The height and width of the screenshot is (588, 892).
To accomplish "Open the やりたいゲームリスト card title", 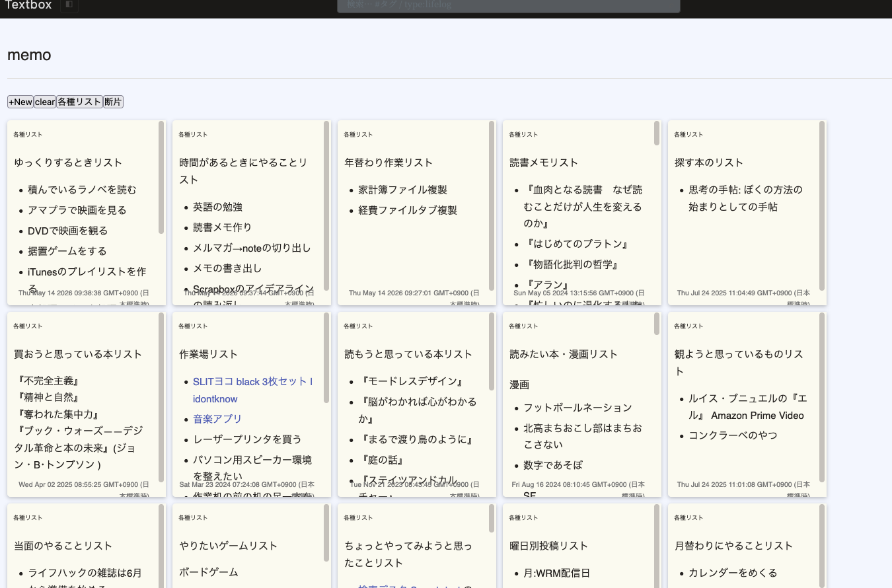I will tap(228, 546).
